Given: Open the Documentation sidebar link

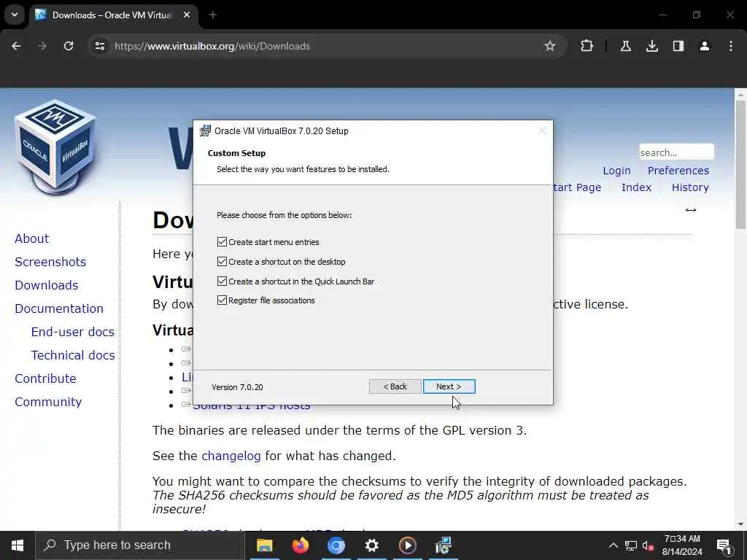Looking at the screenshot, I should pos(58,308).
